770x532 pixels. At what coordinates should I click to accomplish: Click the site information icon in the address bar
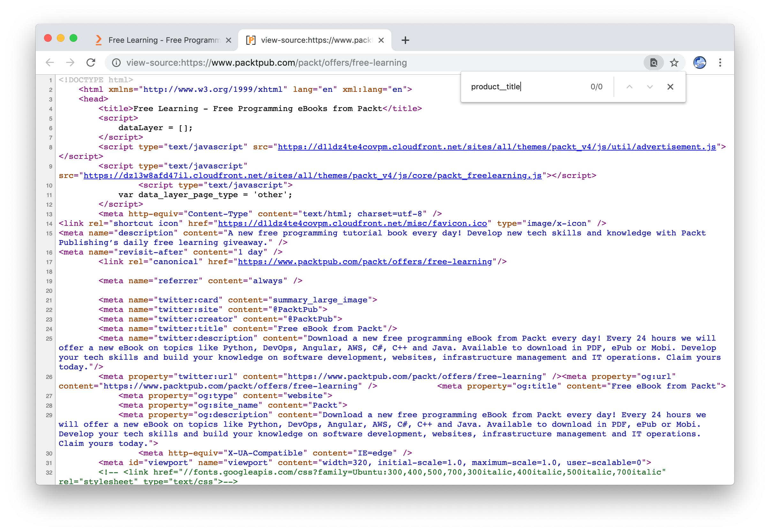click(x=116, y=62)
